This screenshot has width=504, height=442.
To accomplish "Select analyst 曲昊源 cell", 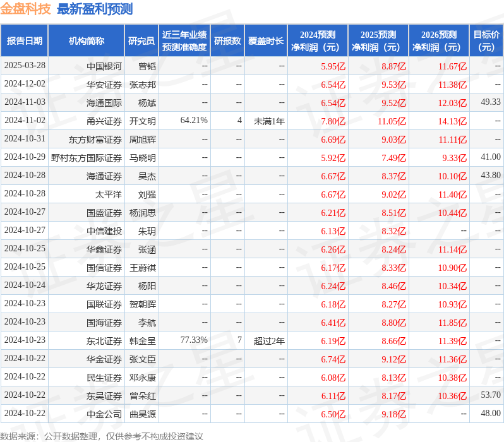I will point(143,414).
